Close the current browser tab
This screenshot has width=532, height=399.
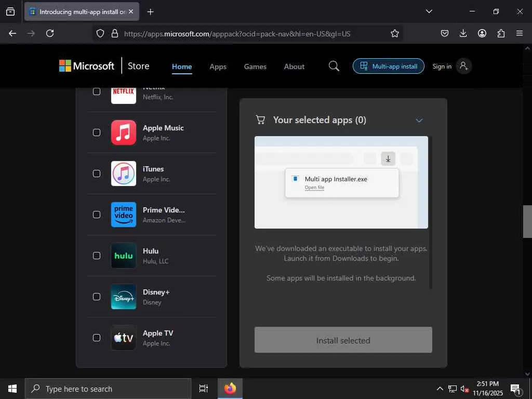pyautogui.click(x=131, y=12)
